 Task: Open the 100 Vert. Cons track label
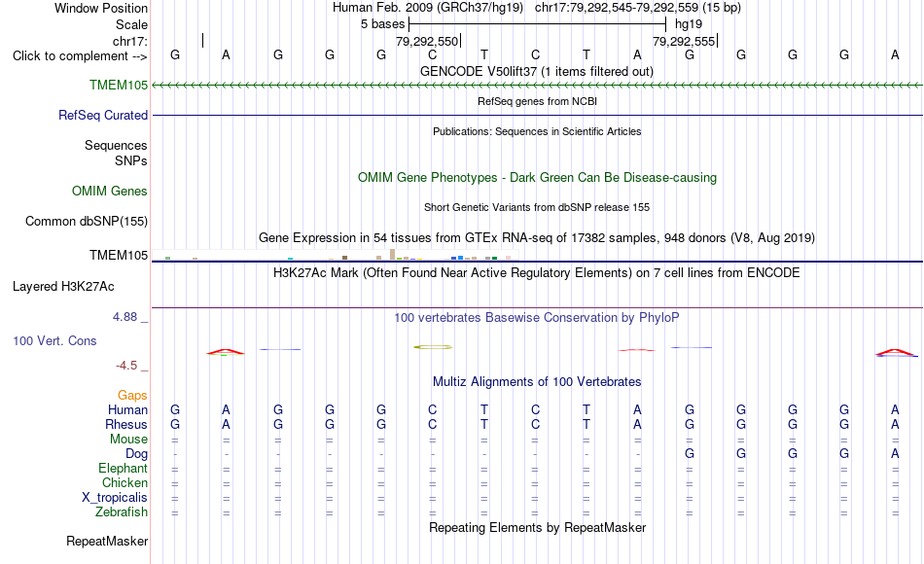click(54, 340)
